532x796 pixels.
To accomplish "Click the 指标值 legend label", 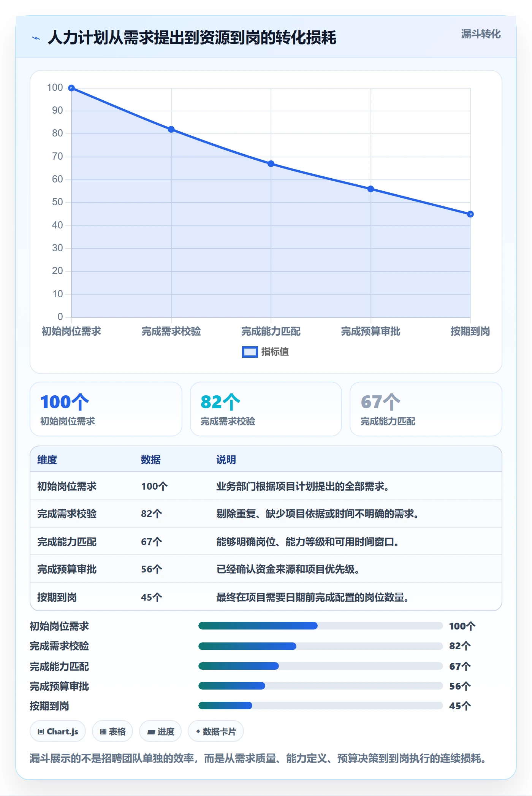I will 275,352.
